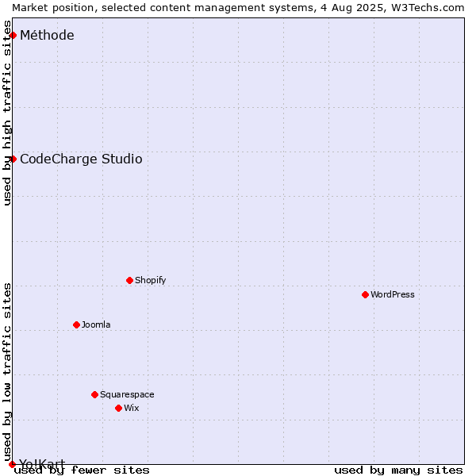This screenshot has width=476, height=476.
Task: Select the Squarespace label
Action: pos(127,394)
